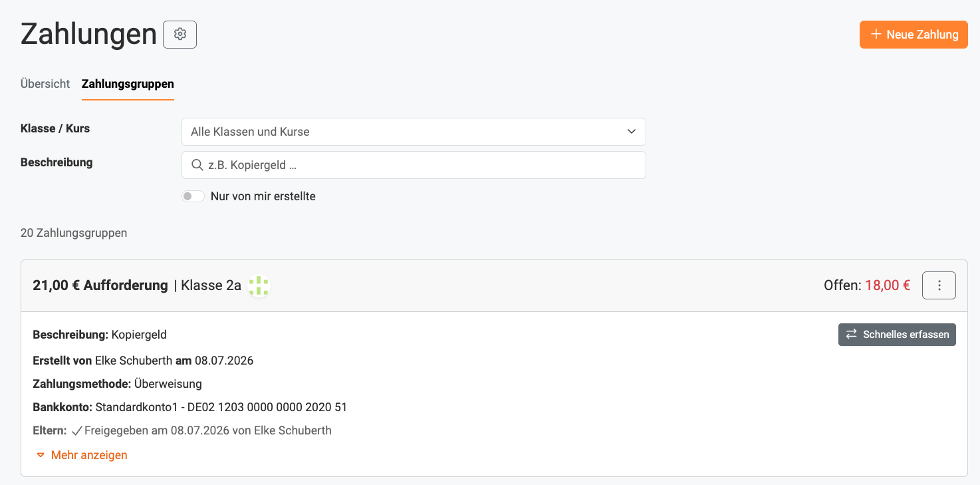
Task: Click the green dotted Klasse 2a icon
Action: pyautogui.click(x=258, y=286)
